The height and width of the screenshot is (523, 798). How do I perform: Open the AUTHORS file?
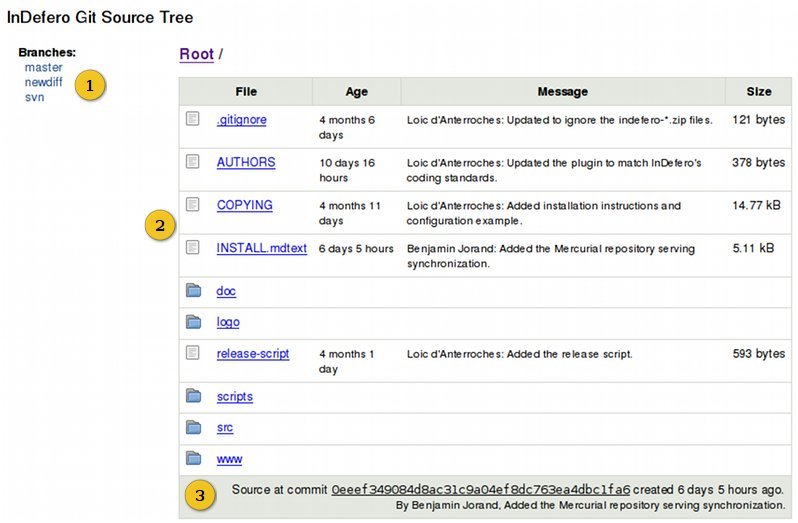pos(246,162)
